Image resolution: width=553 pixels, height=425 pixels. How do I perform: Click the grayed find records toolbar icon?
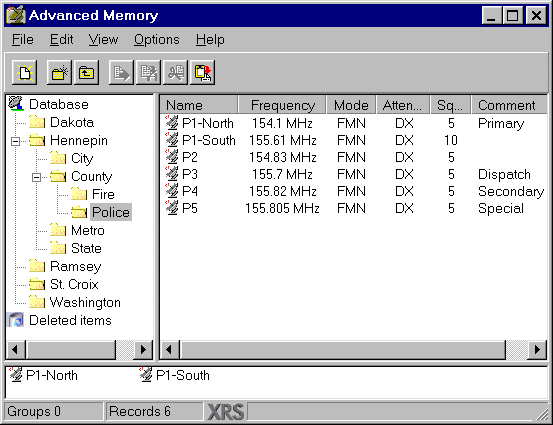click(176, 73)
